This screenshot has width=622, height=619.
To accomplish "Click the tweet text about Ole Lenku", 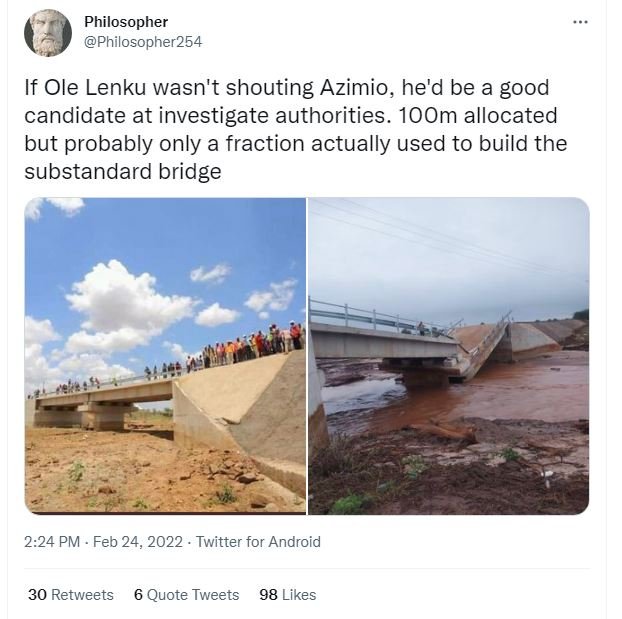I will pos(290,116).
